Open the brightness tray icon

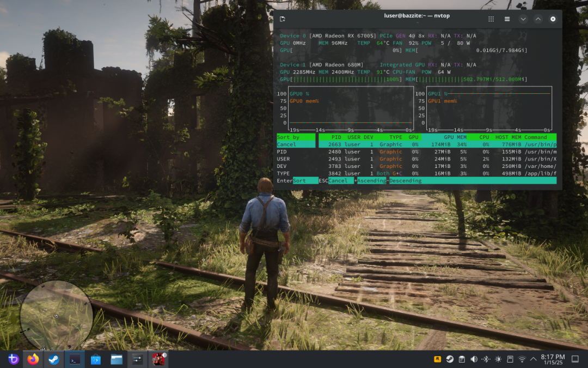click(498, 359)
